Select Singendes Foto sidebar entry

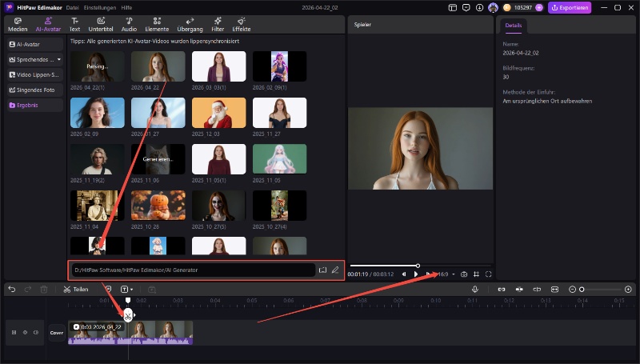click(x=35, y=90)
